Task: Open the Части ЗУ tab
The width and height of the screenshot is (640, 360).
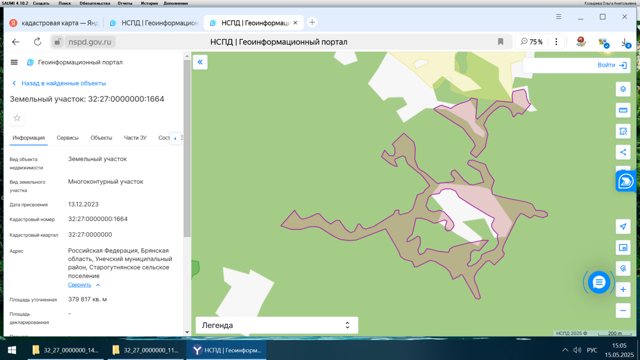Action: [x=135, y=138]
